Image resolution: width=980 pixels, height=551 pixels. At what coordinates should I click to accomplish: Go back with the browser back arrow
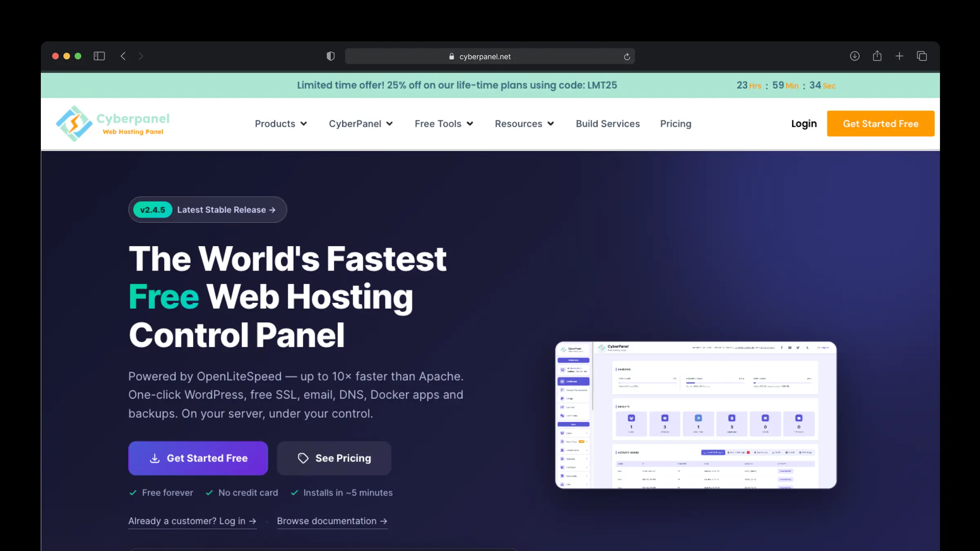point(123,56)
